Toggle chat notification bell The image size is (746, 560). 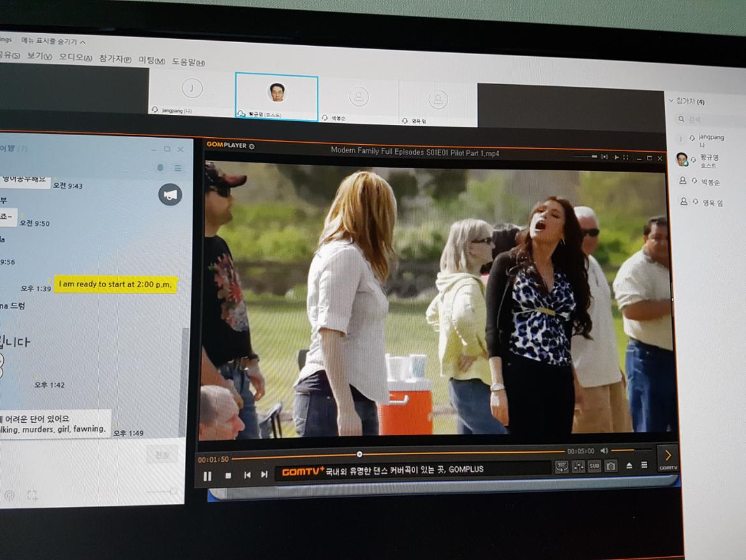tap(160, 168)
